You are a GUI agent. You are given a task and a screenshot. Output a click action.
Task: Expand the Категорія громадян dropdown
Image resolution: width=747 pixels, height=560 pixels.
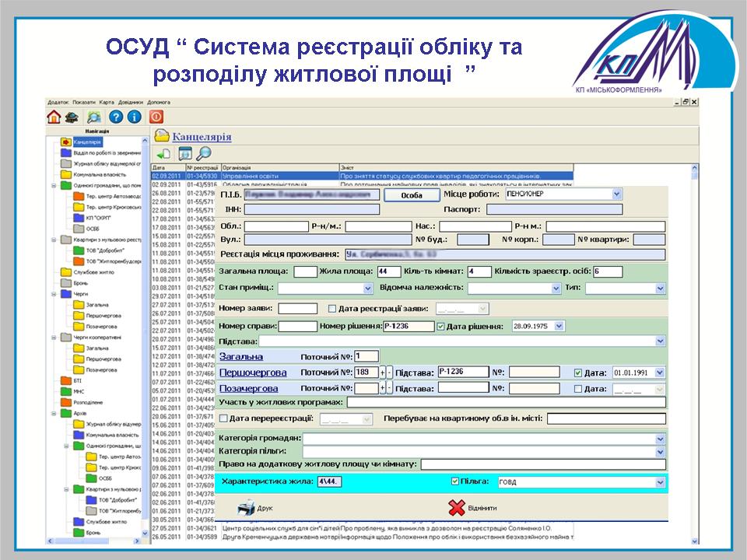tap(661, 439)
